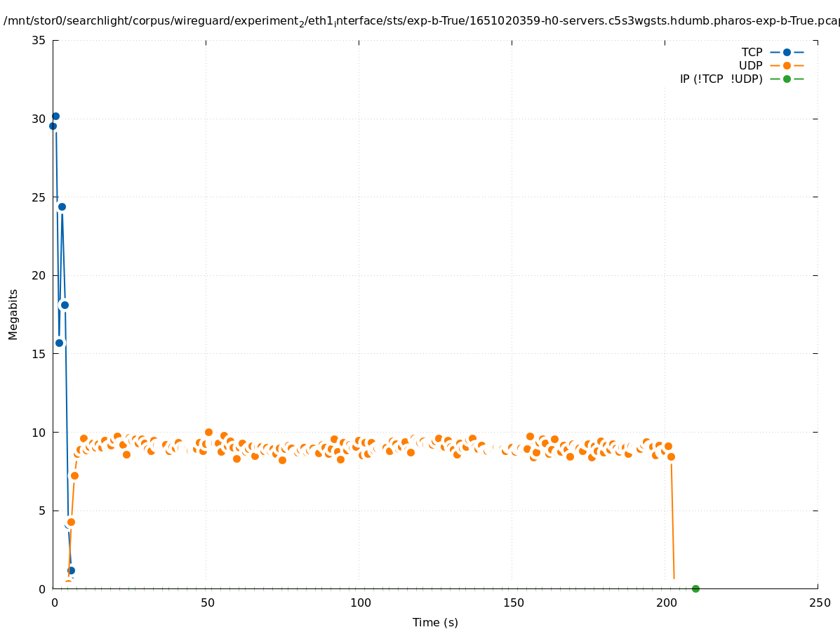
Task: Click the TCP data point near 15.7 megabits
Action: [x=59, y=343]
